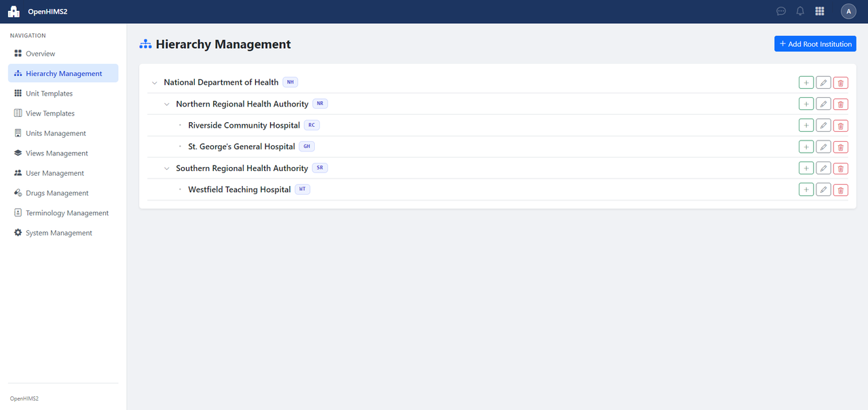Open System Management page

click(x=63, y=233)
